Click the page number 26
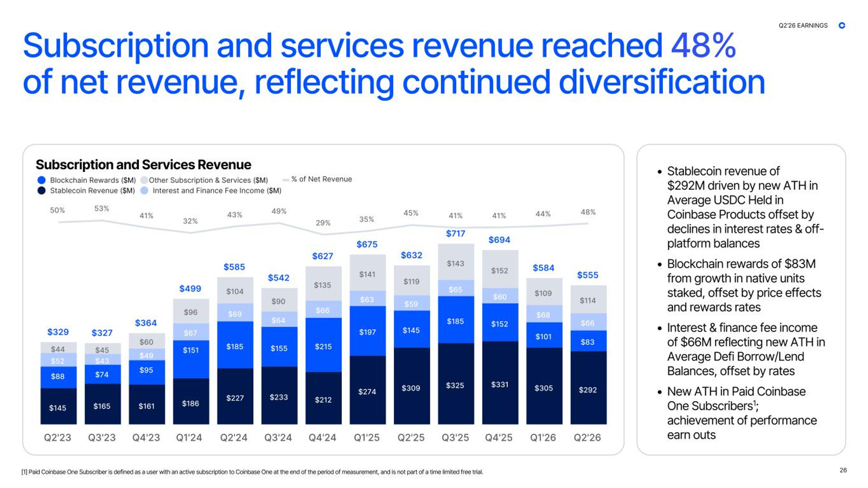 pyautogui.click(x=843, y=470)
